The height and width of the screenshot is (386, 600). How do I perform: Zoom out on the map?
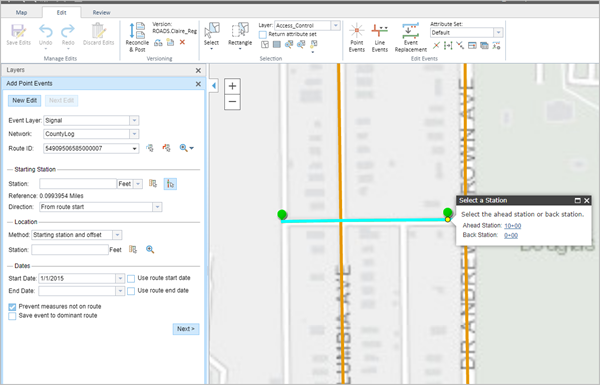[232, 102]
